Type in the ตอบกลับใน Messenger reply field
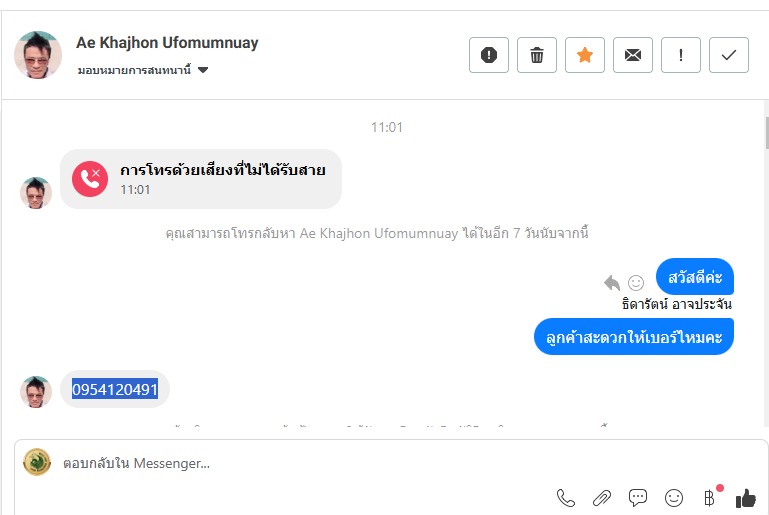This screenshot has width=769, height=515. point(300,463)
